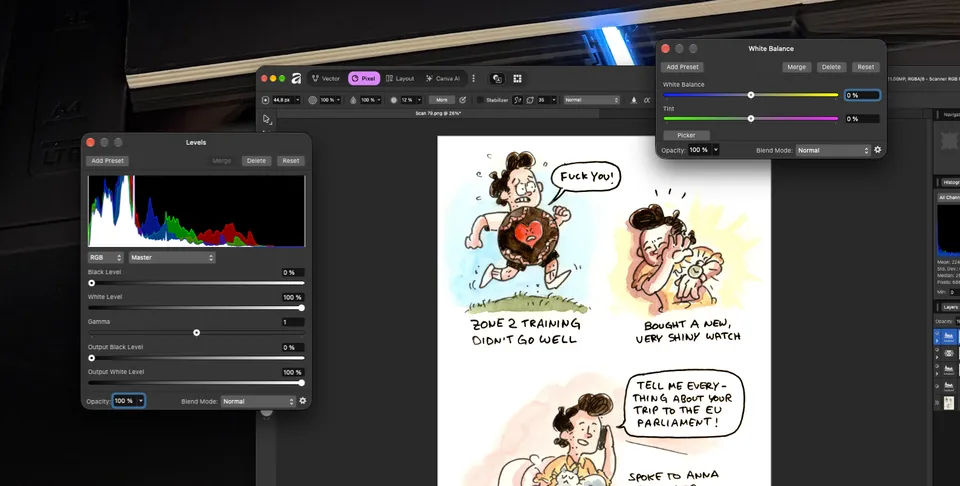Open the three-dot more options menu beside Canva AI

[473, 78]
